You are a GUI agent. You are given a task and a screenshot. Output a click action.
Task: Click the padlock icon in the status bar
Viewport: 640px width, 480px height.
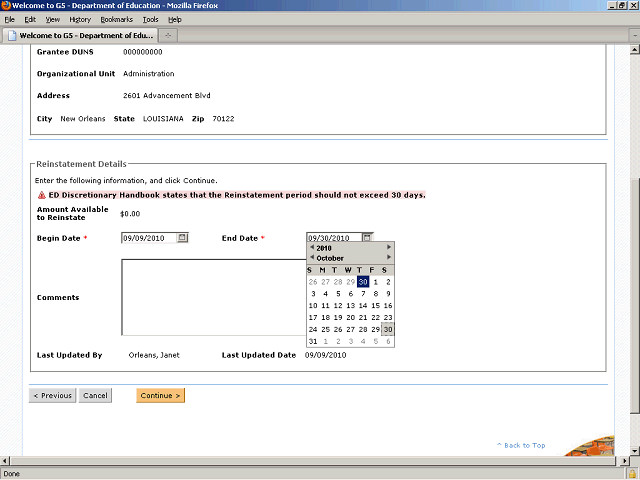(633, 473)
